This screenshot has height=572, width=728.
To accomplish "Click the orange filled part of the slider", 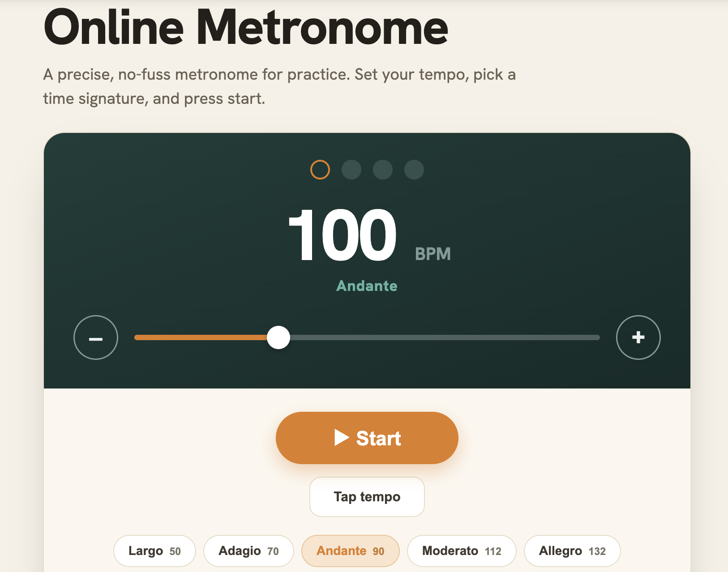I will coord(201,337).
